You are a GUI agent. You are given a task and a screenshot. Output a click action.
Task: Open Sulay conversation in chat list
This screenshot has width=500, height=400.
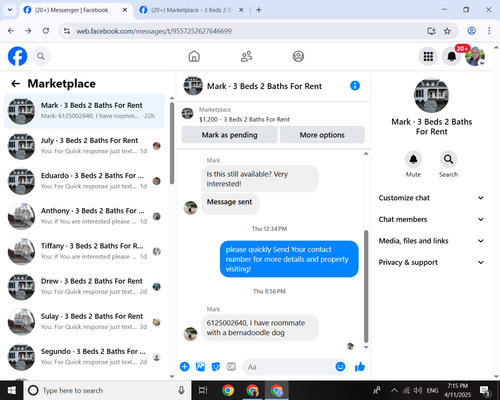tap(84, 322)
